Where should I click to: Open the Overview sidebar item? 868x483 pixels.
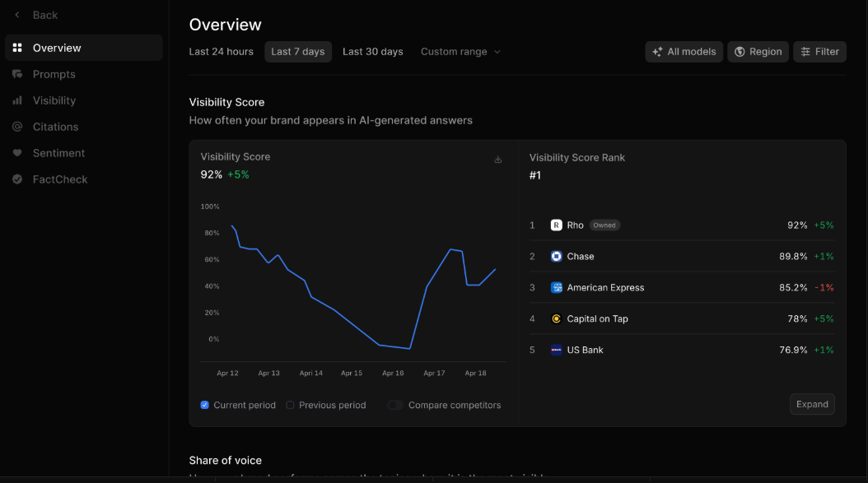coord(84,48)
